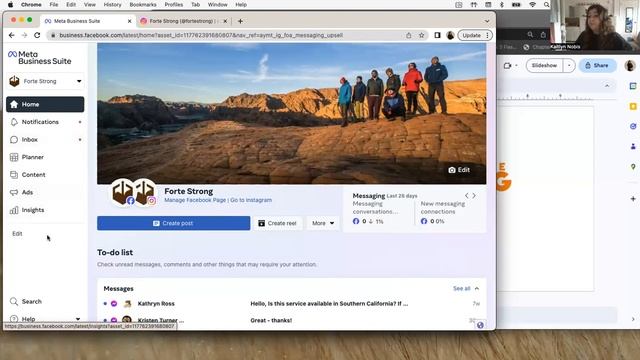Click the Share button in Slides window
The height and width of the screenshot is (360, 640).
(597, 65)
